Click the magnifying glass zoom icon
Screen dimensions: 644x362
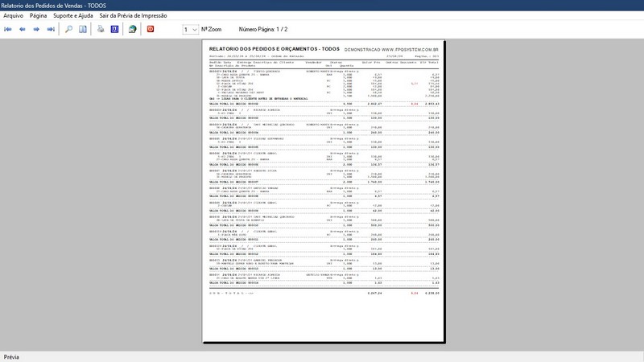click(x=68, y=29)
